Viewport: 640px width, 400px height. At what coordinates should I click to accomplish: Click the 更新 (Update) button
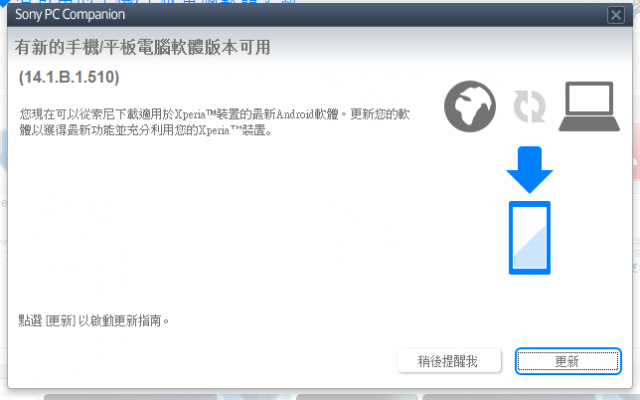[x=568, y=361]
